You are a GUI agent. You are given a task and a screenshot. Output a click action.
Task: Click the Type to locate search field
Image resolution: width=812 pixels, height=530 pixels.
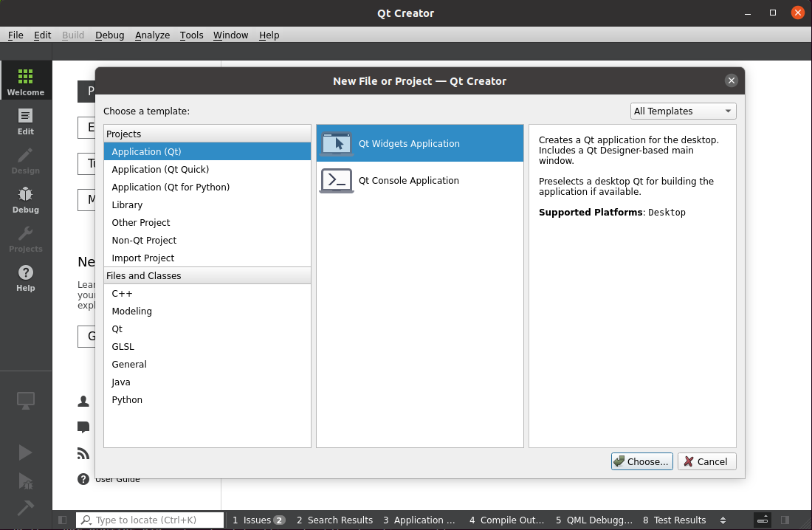point(150,520)
